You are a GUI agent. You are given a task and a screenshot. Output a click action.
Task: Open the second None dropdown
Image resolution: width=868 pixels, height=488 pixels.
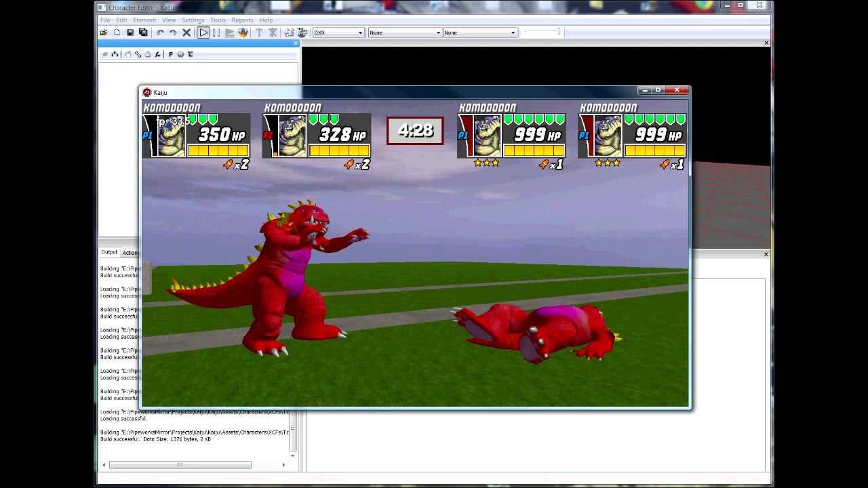480,33
